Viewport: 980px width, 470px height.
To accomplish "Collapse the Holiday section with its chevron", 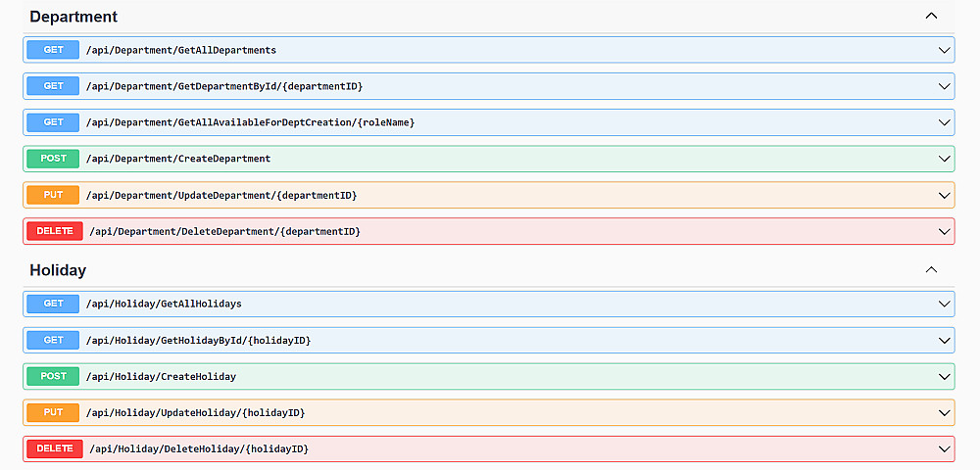I will click(x=931, y=270).
